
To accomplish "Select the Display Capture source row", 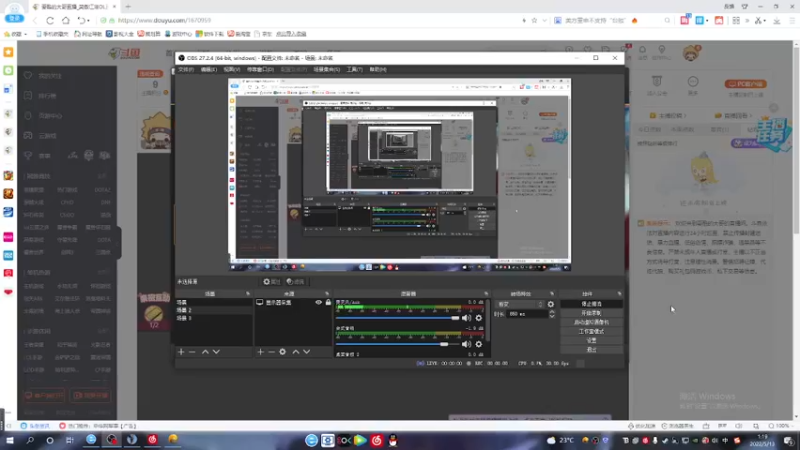I will point(293,303).
